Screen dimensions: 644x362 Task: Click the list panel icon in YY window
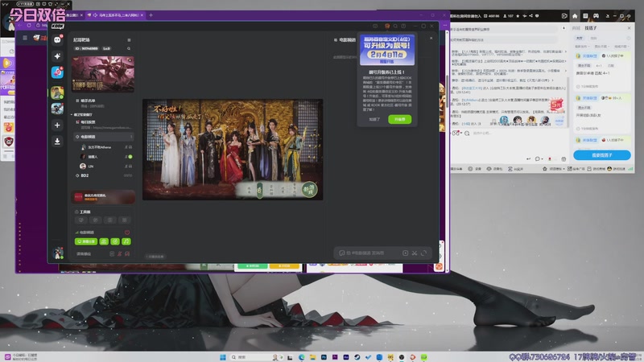pos(585,16)
